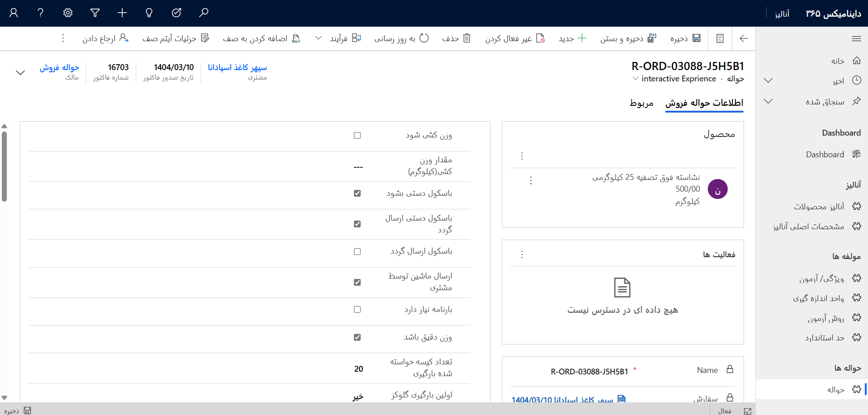
Task: Check the 'بارنامه نیاز دارد' checkbox
Action: [357, 310]
